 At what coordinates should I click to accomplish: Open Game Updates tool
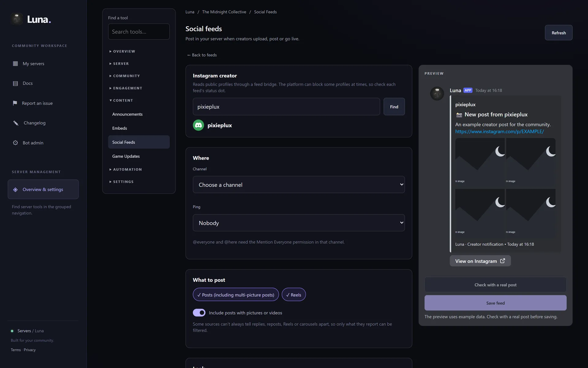point(139,156)
